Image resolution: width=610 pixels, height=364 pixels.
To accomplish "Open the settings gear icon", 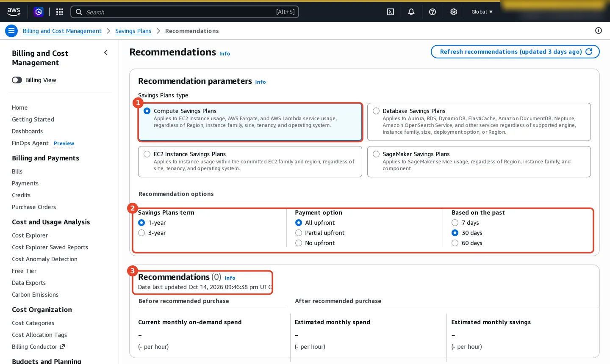I will tap(454, 12).
